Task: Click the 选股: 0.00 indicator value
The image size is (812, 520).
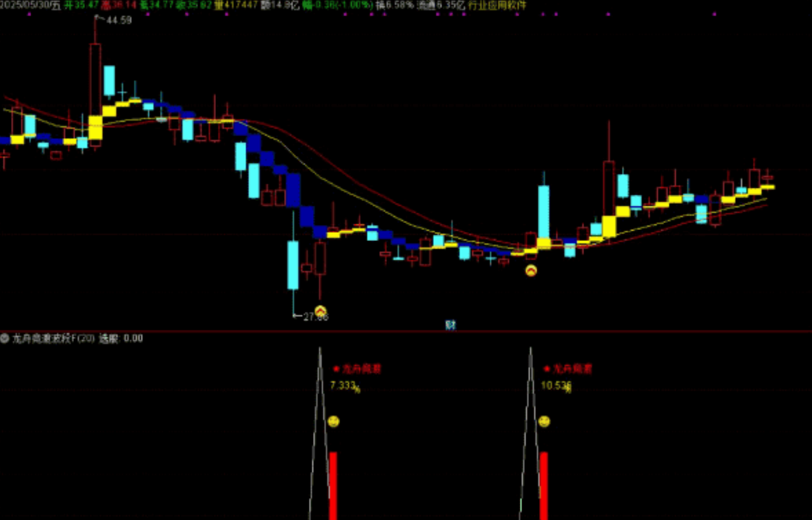Action: (121, 339)
